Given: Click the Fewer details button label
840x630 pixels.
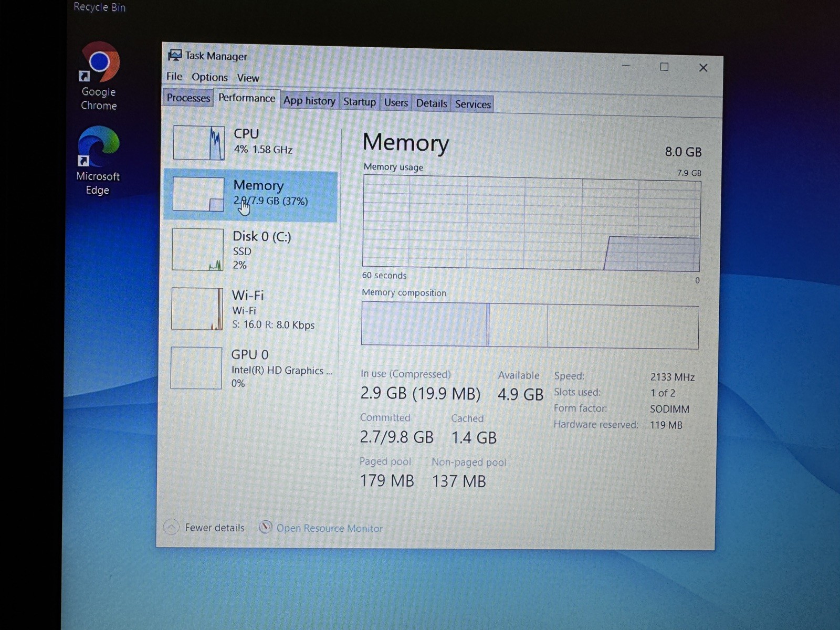Looking at the screenshot, I should 215,528.
